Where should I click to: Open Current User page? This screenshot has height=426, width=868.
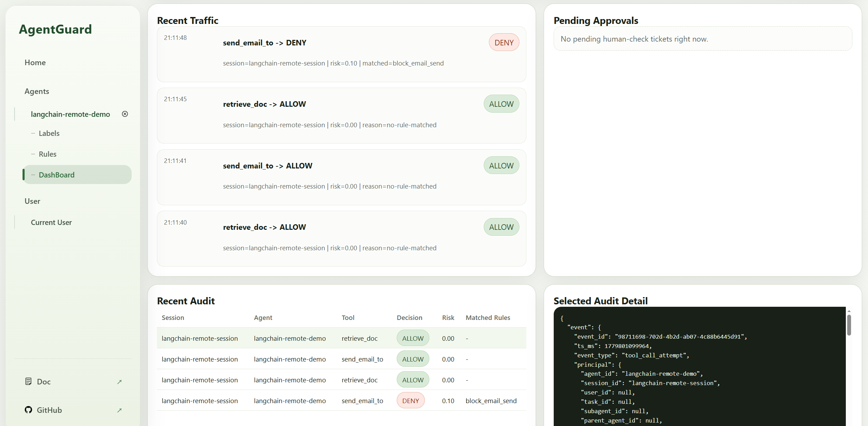[x=51, y=222]
